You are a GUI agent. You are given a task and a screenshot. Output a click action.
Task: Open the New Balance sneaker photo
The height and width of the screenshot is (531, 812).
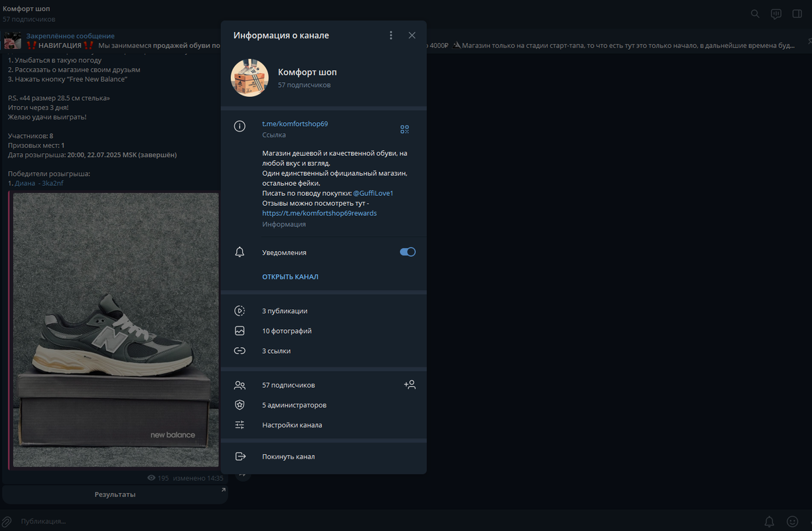point(116,330)
